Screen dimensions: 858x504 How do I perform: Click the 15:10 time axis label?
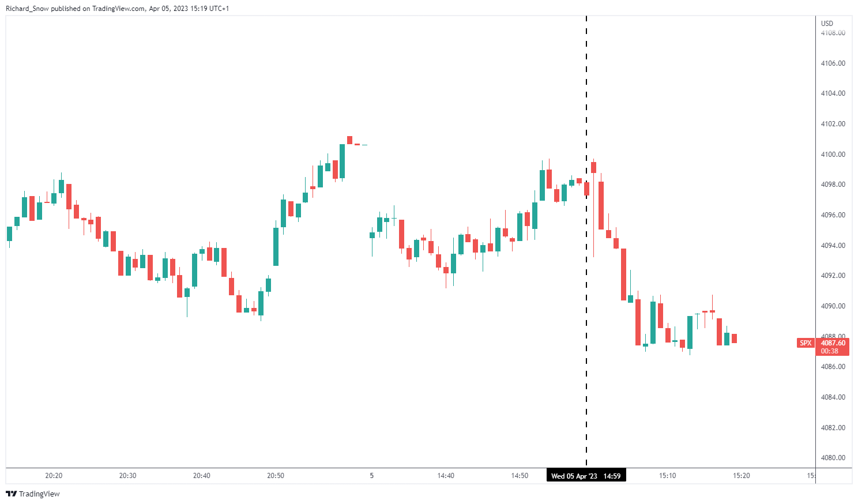pos(667,476)
